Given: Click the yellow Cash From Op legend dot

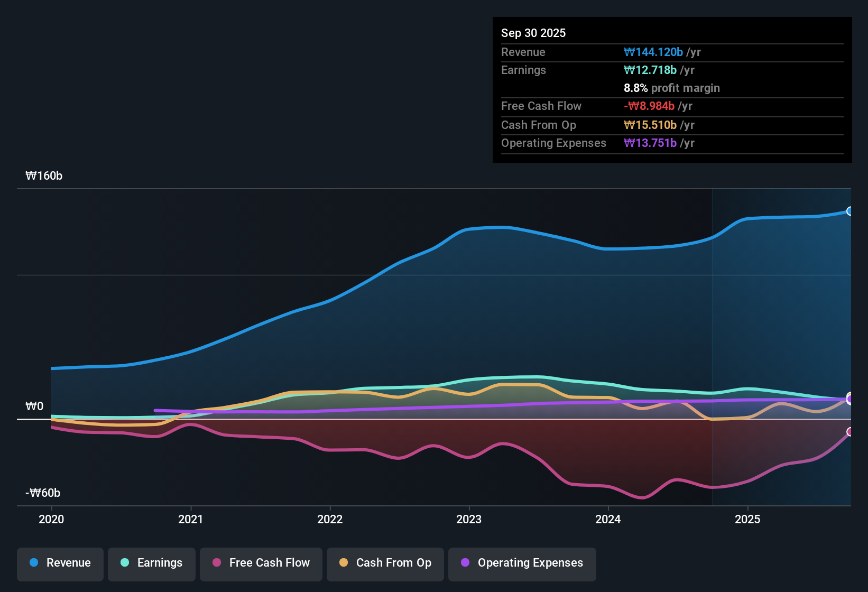Looking at the screenshot, I should 343,563.
